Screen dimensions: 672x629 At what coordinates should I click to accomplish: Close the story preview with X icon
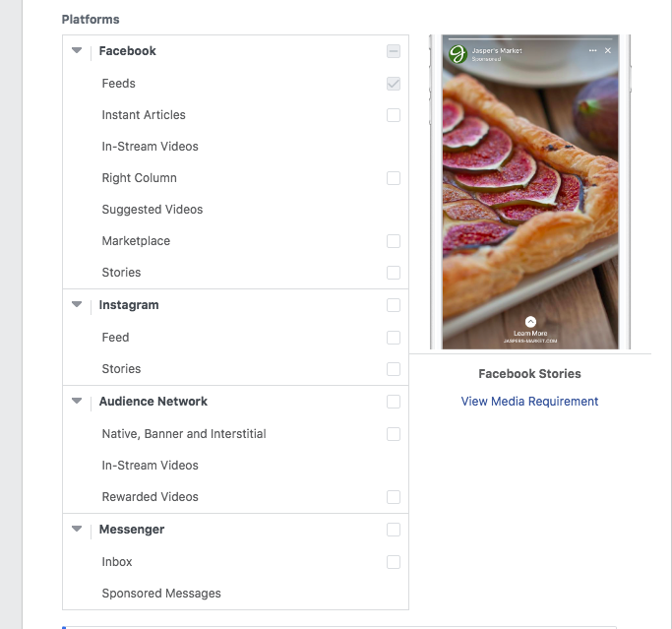[608, 50]
